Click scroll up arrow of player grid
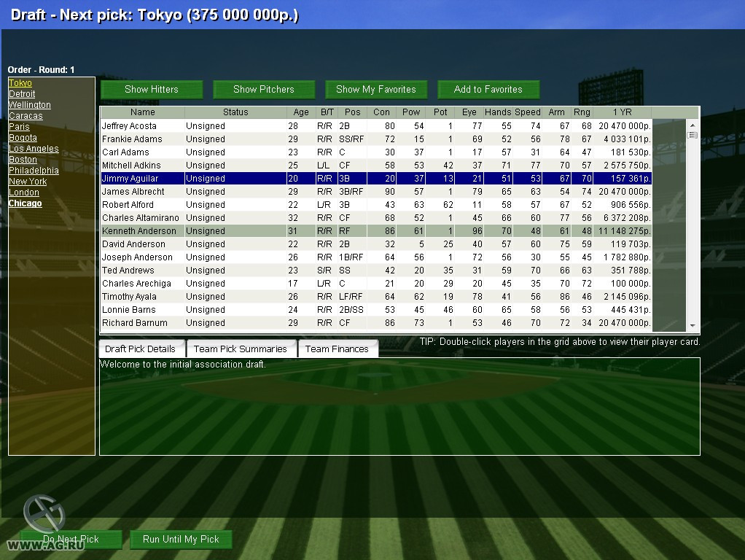 693,125
